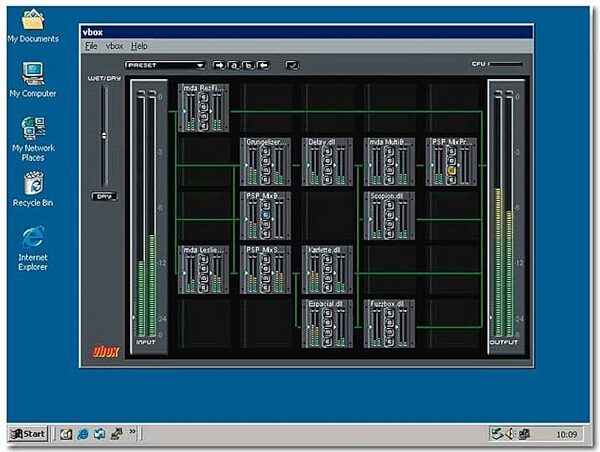The image size is (600, 452).
Task: Toggle the yellow lit button in PSP_MixPr module
Action: (452, 170)
